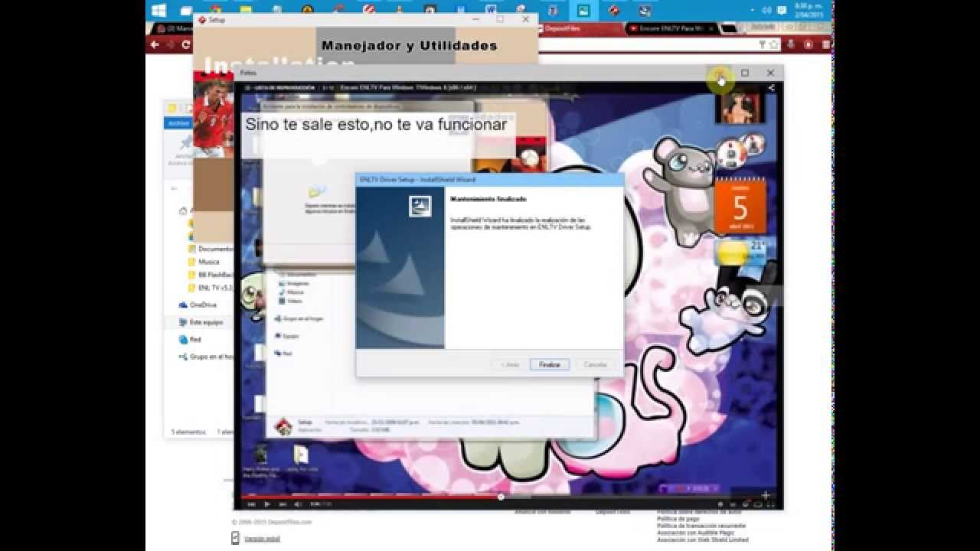Select Este equipo in Explorer sidebar
The image size is (980, 551).
coord(201,322)
